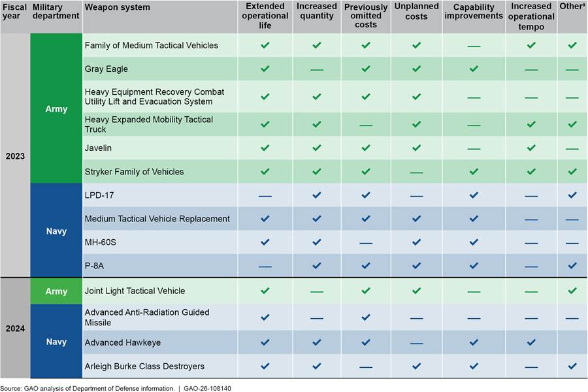
Task: Click the Stryker Family of Vehicles label
Action: coord(135,172)
